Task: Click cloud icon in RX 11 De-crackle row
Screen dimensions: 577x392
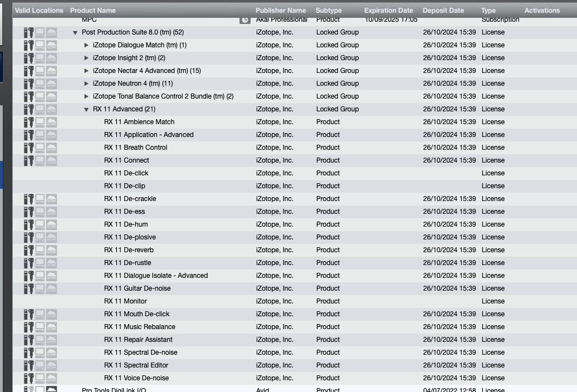Action: pyautogui.click(x=51, y=199)
